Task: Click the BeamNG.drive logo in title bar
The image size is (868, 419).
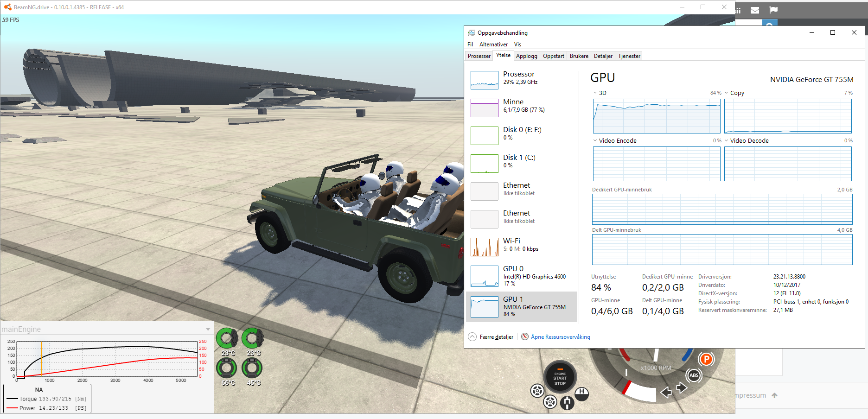Action: 7,7
